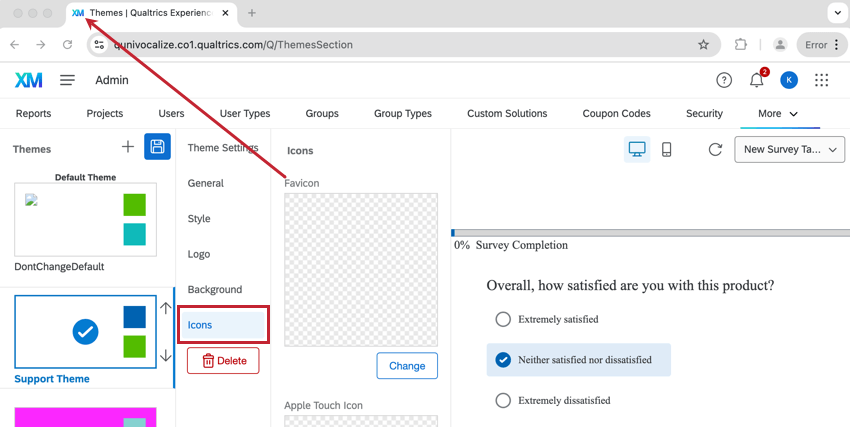The height and width of the screenshot is (427, 850).
Task: Open the app switcher grid icon
Action: [822, 80]
